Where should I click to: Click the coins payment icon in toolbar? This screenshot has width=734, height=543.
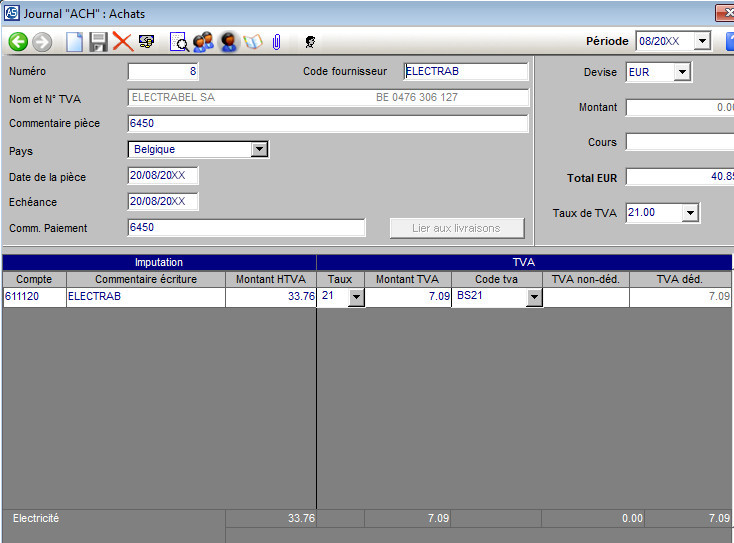pyautogui.click(x=146, y=42)
